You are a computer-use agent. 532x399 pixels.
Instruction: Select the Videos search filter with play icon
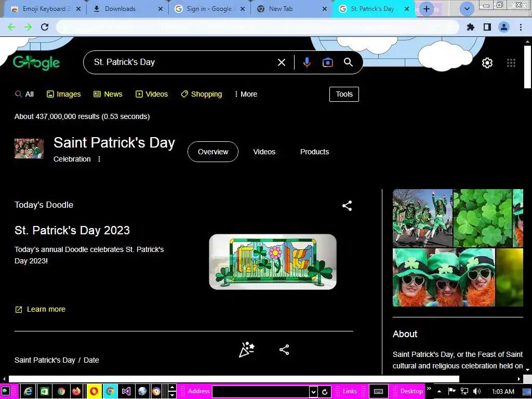pos(152,94)
